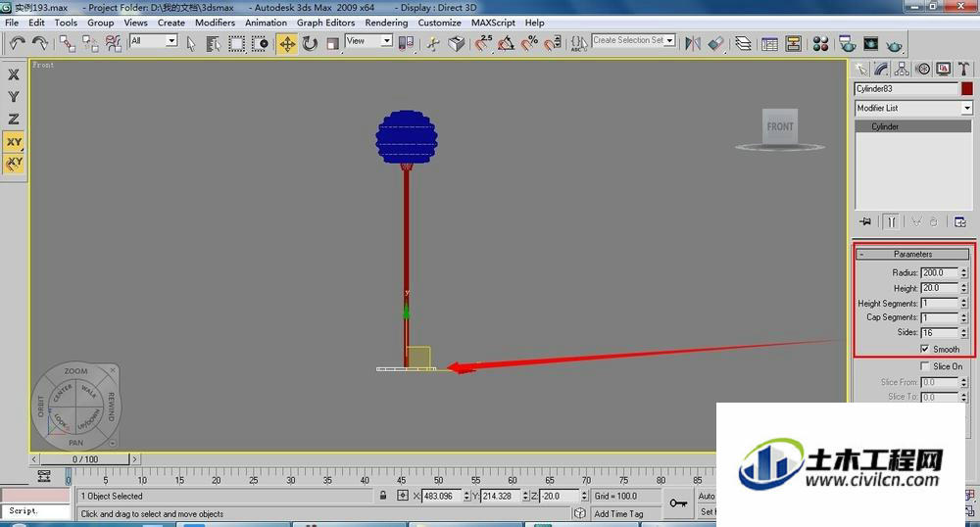Screen dimensions: 980x527
Task: Click the Redo arrow in the toolbar
Action: 40,43
